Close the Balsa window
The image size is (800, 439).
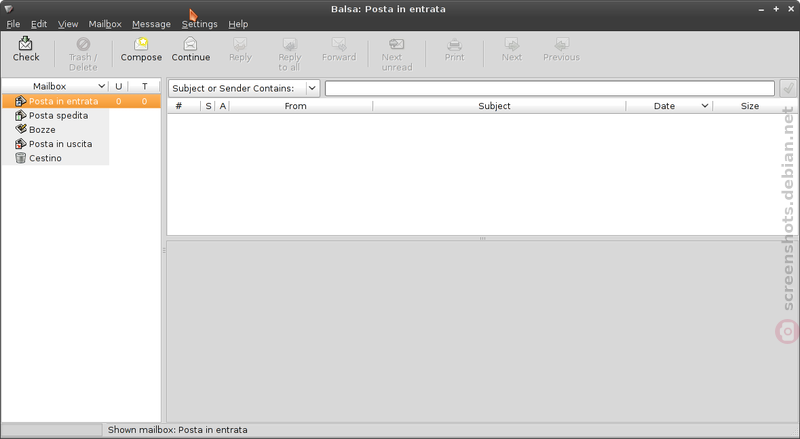tap(791, 9)
